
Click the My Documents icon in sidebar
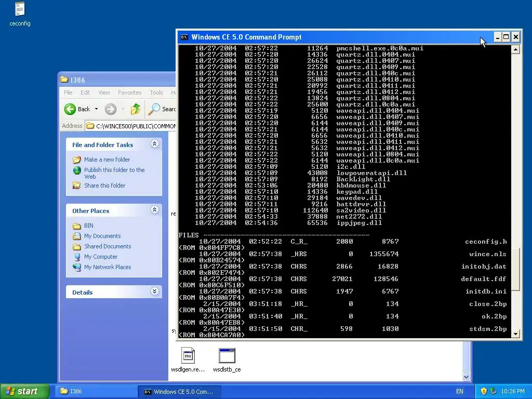click(x=77, y=236)
